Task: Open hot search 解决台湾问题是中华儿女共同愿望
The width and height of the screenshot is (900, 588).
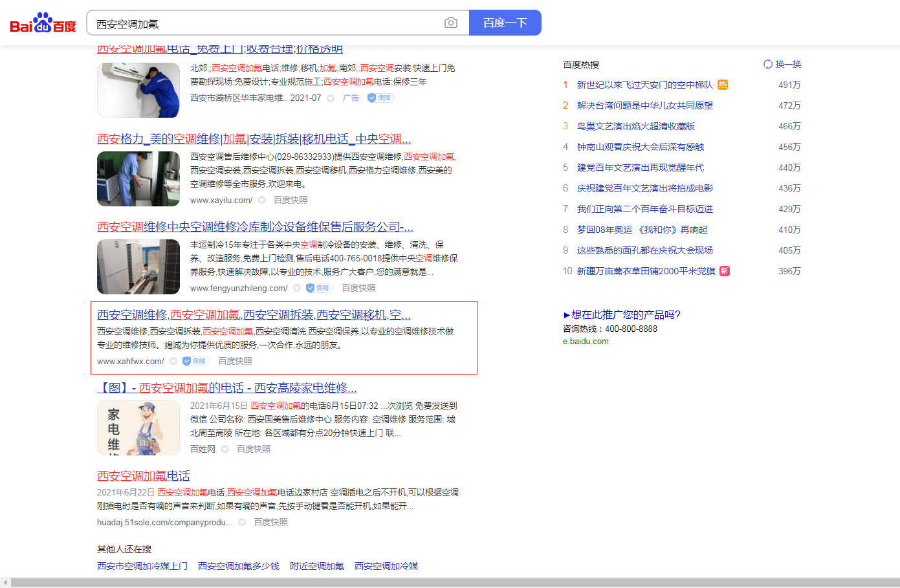Action: [x=645, y=105]
